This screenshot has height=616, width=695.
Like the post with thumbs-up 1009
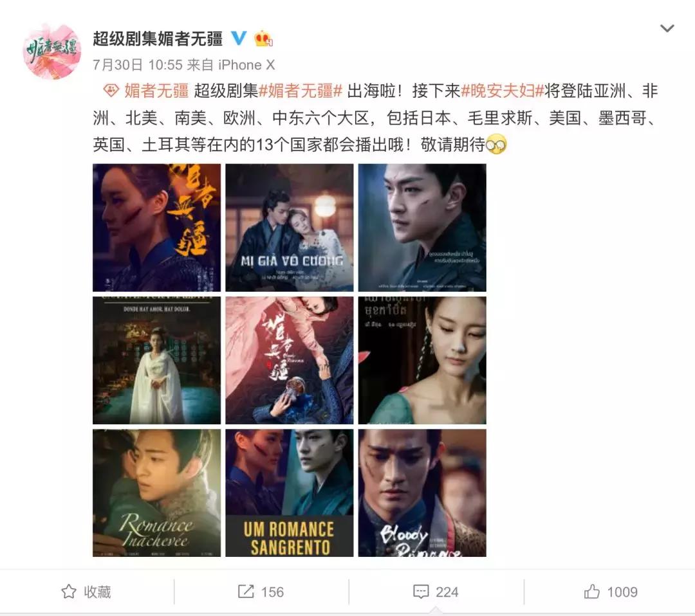[x=592, y=591]
